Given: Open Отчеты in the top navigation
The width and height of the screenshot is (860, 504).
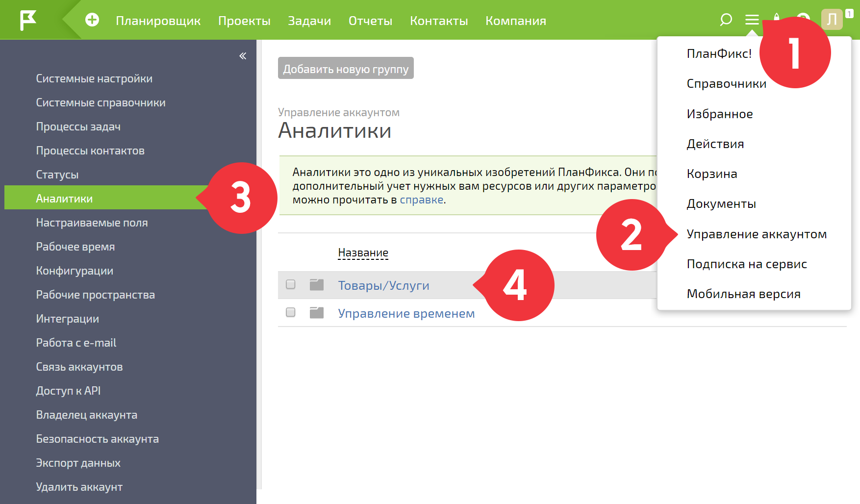Looking at the screenshot, I should point(370,21).
